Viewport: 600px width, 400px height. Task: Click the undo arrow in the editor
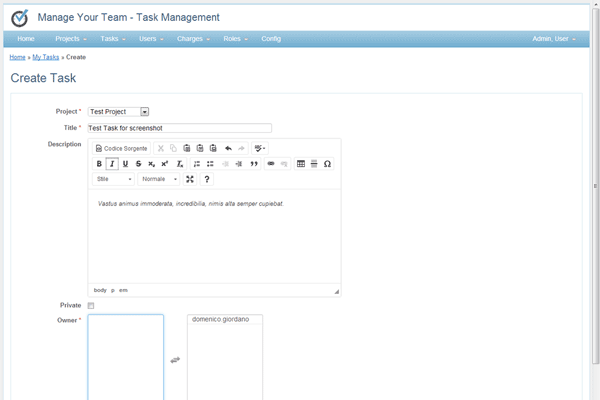(228, 148)
